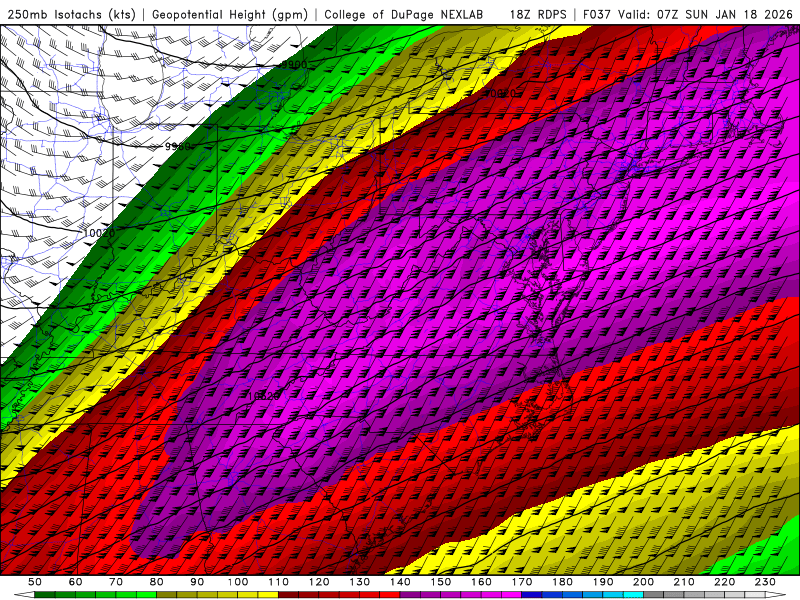The height and width of the screenshot is (600, 800).
Task: Click the "F037 Valid: 07Z SUN JAN 18 2026" text
Action: click(687, 14)
